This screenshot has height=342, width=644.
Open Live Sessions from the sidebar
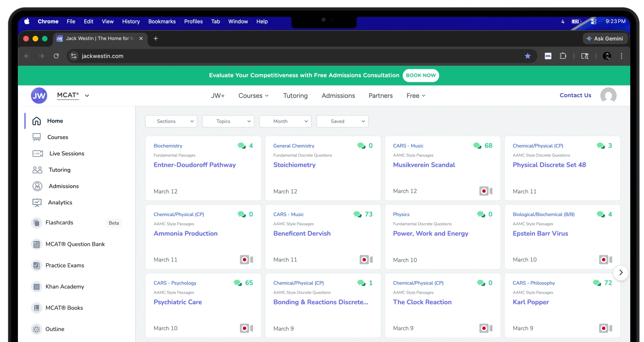(x=66, y=153)
